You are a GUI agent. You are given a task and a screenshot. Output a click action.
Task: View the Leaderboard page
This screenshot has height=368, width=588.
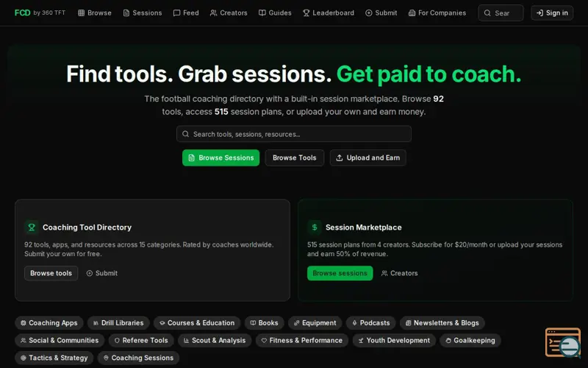click(x=329, y=13)
